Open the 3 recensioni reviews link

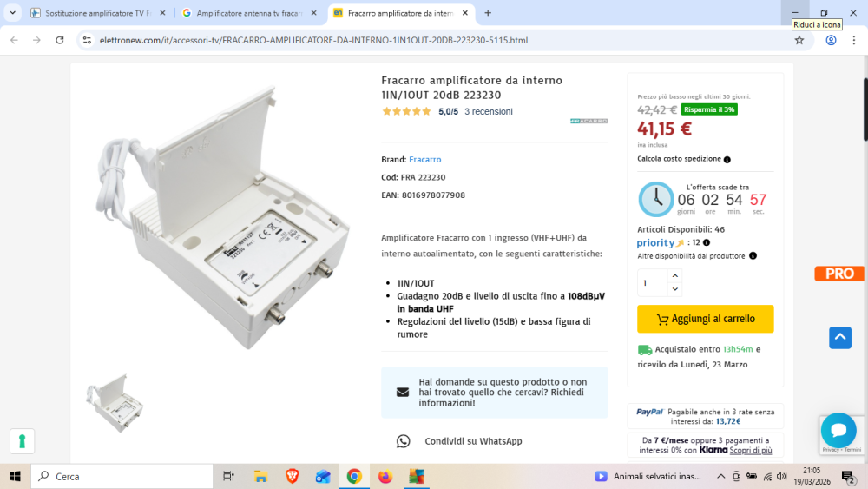coord(488,111)
